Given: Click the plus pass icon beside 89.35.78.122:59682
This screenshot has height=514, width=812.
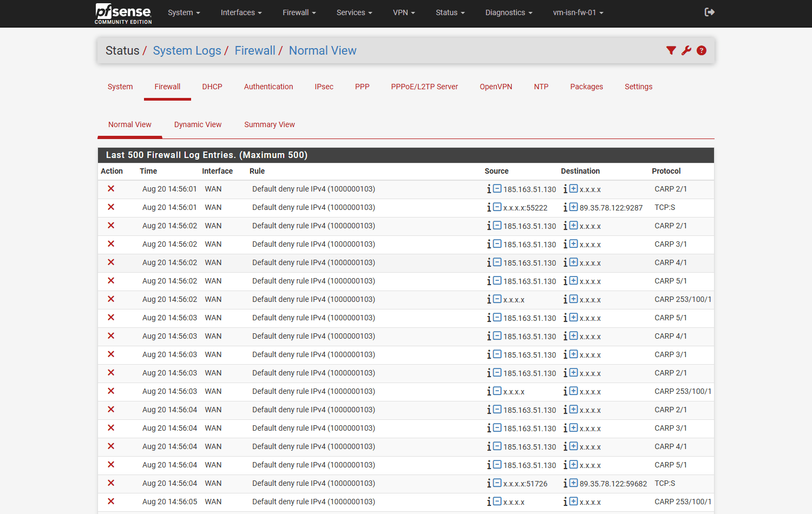Looking at the screenshot, I should click(573, 483).
